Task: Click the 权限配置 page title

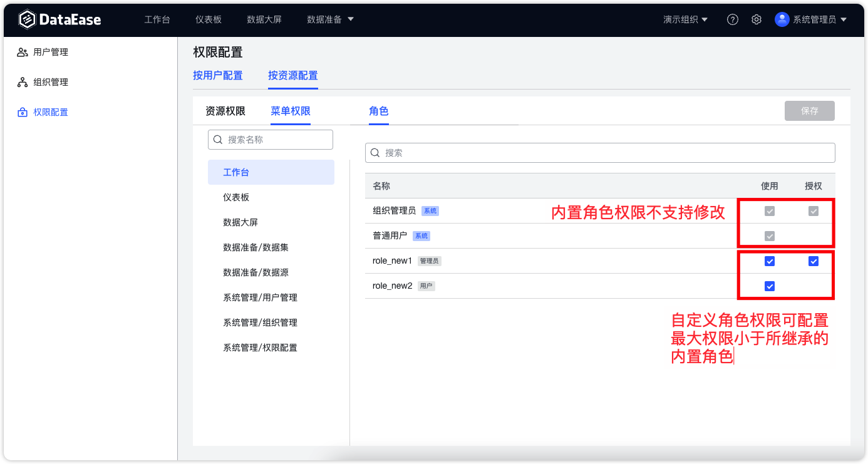Action: click(218, 53)
